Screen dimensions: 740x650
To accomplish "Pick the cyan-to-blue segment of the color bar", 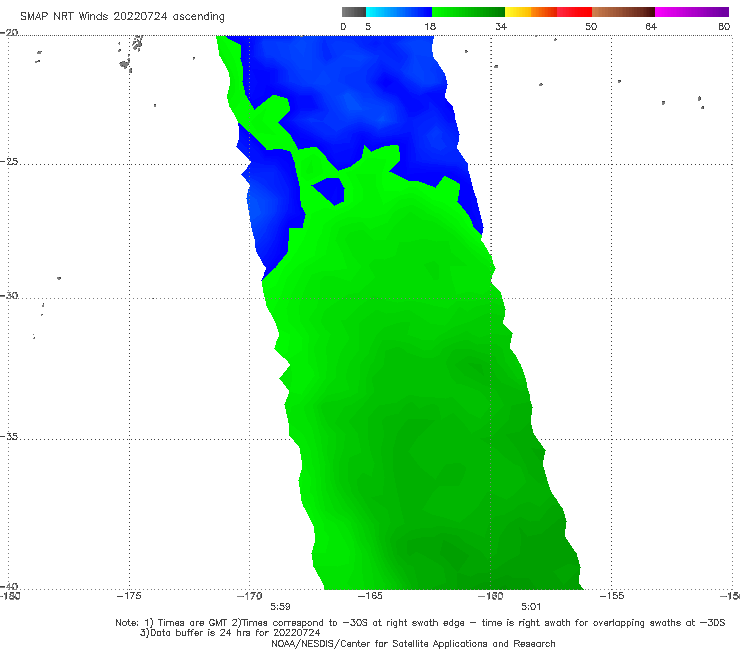I will (399, 12).
